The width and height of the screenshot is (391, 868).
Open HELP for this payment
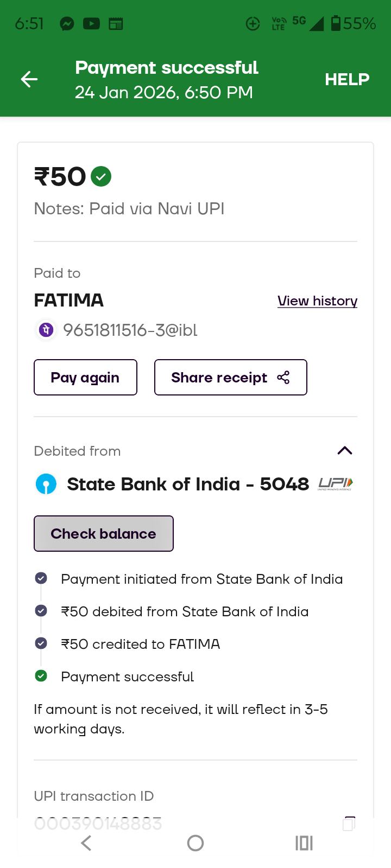click(x=346, y=80)
